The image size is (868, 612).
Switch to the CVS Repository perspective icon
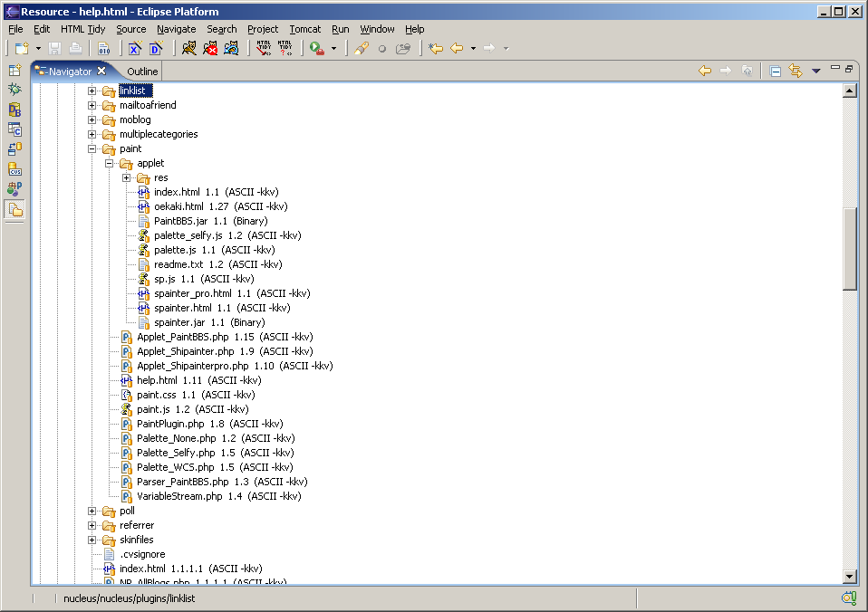(14, 169)
